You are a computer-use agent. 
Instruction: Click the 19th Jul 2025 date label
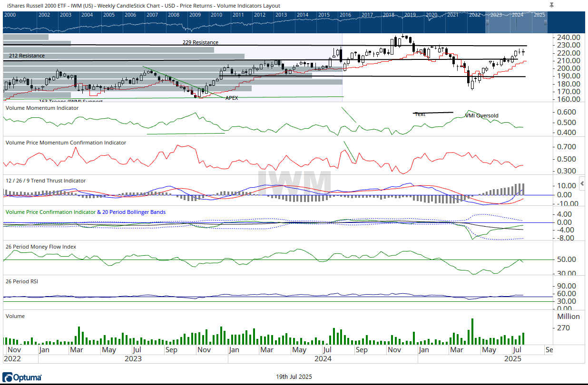pyautogui.click(x=294, y=376)
